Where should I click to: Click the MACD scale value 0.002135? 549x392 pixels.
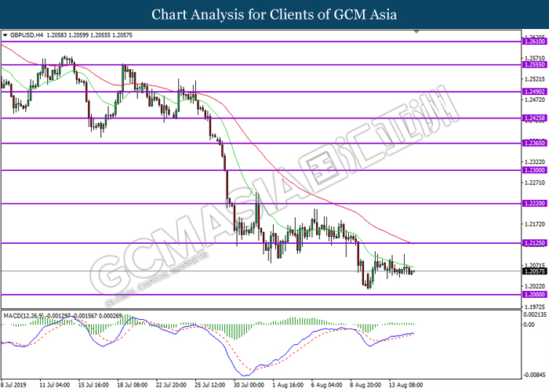click(535, 314)
